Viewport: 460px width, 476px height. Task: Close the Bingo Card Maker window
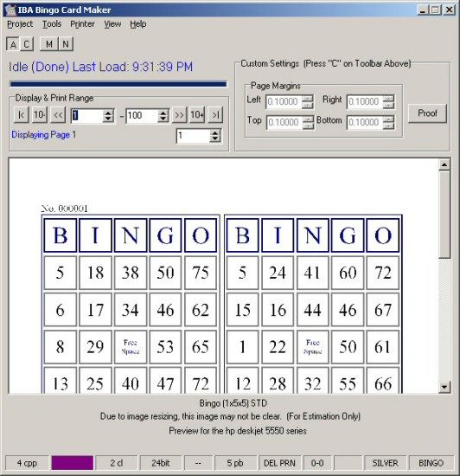[x=450, y=10]
